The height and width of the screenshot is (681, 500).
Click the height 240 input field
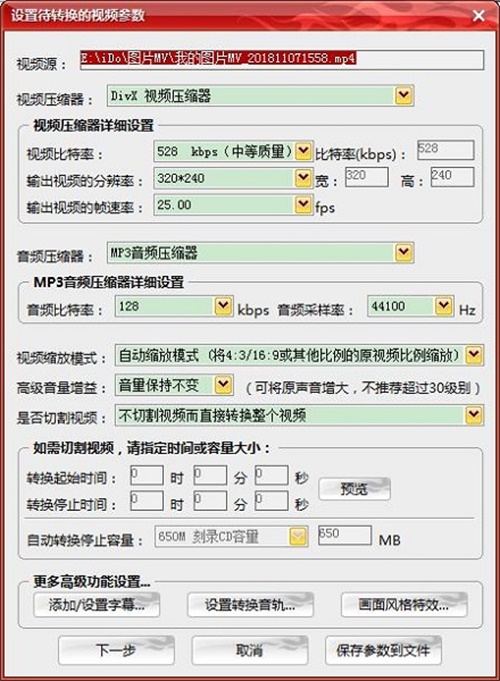pyautogui.click(x=452, y=177)
